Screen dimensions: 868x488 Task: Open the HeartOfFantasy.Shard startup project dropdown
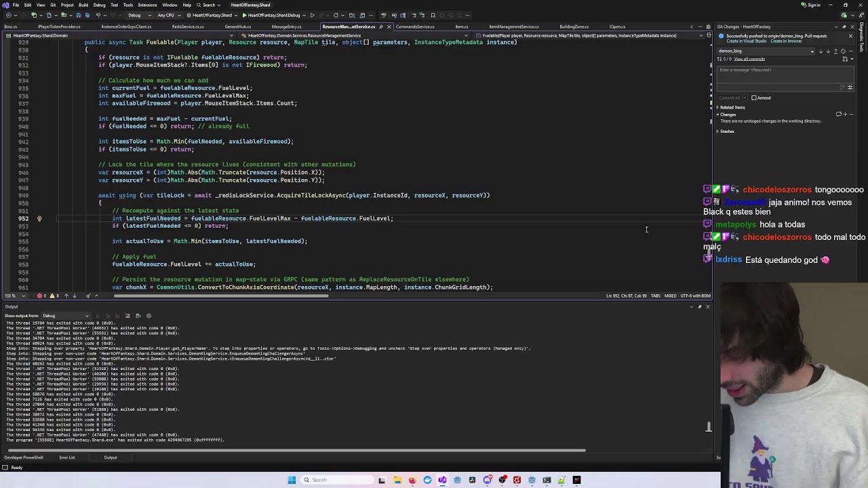coord(212,15)
